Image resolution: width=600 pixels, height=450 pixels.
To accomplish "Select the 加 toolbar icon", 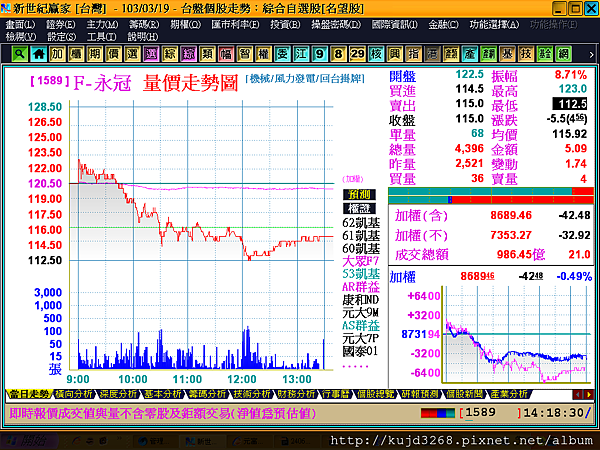I will pyautogui.click(x=57, y=54).
